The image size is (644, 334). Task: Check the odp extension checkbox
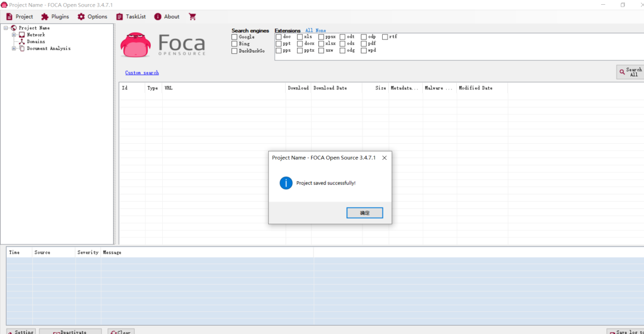coord(364,37)
